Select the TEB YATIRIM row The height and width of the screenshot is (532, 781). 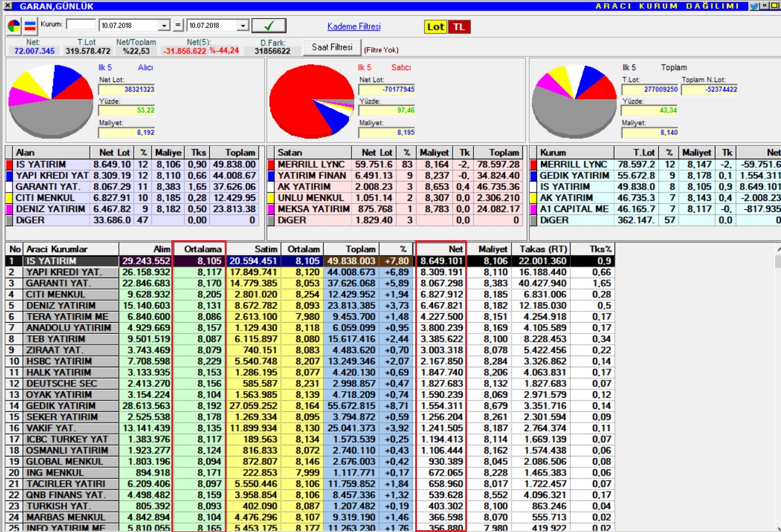[310, 339]
